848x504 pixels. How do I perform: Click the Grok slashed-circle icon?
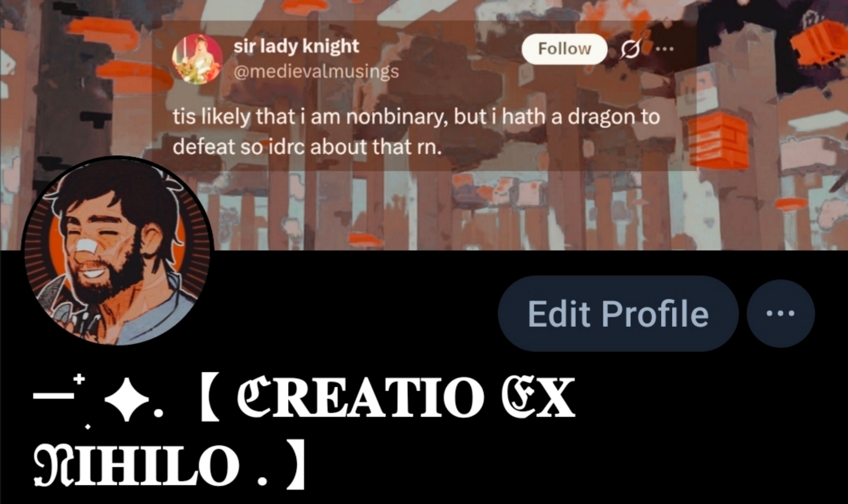(x=630, y=49)
